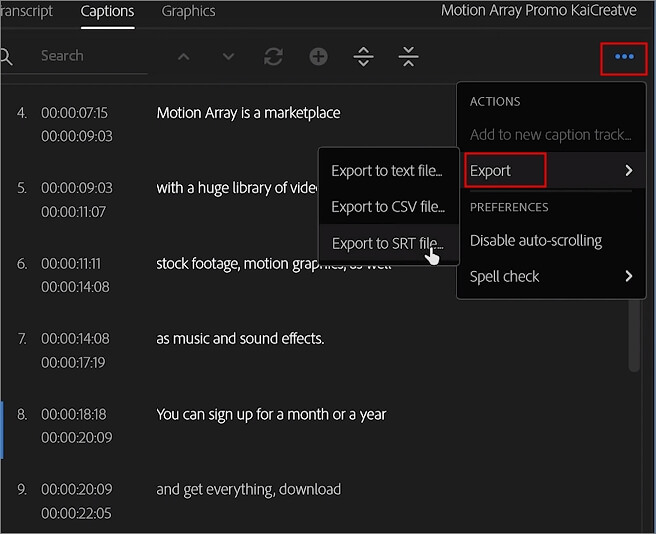Open the Export submenu
Image resolution: width=656 pixels, height=534 pixels.
(x=551, y=171)
